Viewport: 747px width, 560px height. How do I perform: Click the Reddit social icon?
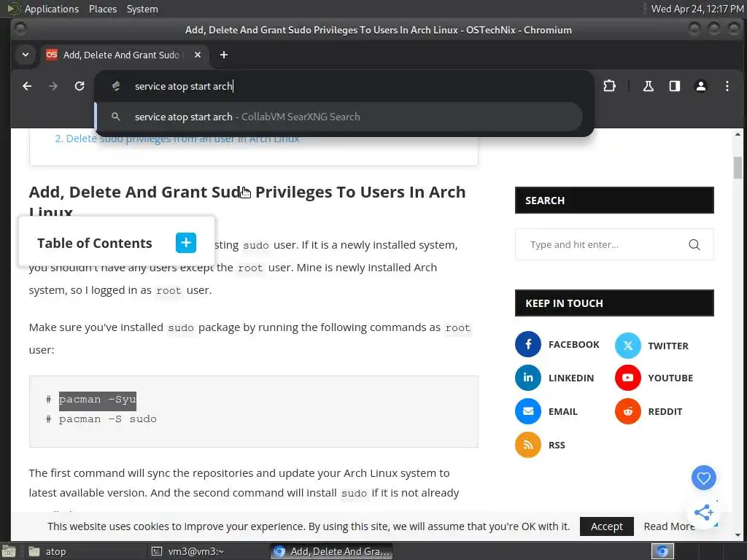click(x=627, y=411)
